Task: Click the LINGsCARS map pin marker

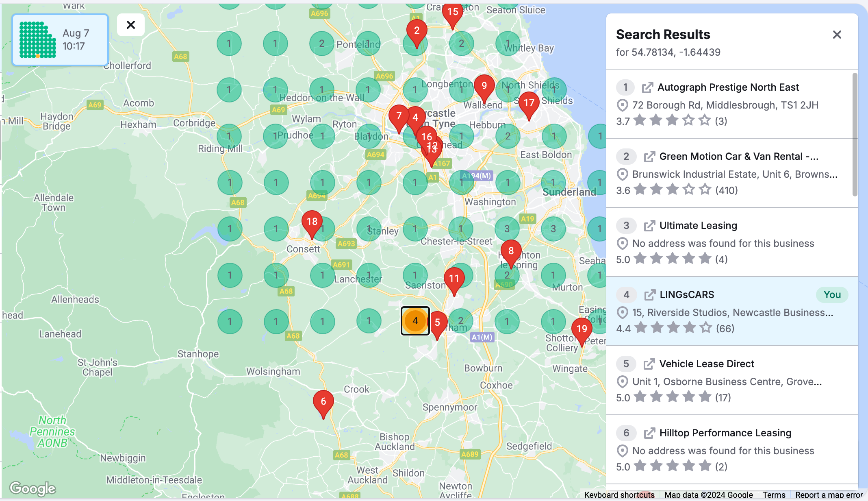Action: pyautogui.click(x=416, y=320)
